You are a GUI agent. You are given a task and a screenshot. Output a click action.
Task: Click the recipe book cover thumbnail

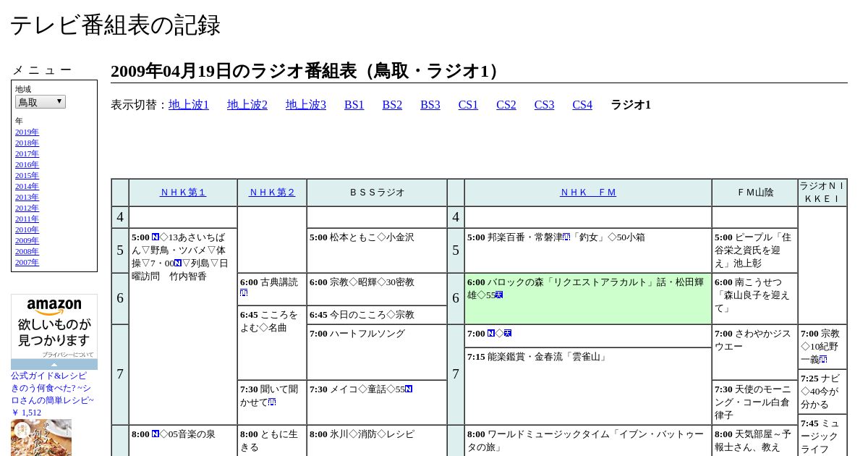click(41, 438)
